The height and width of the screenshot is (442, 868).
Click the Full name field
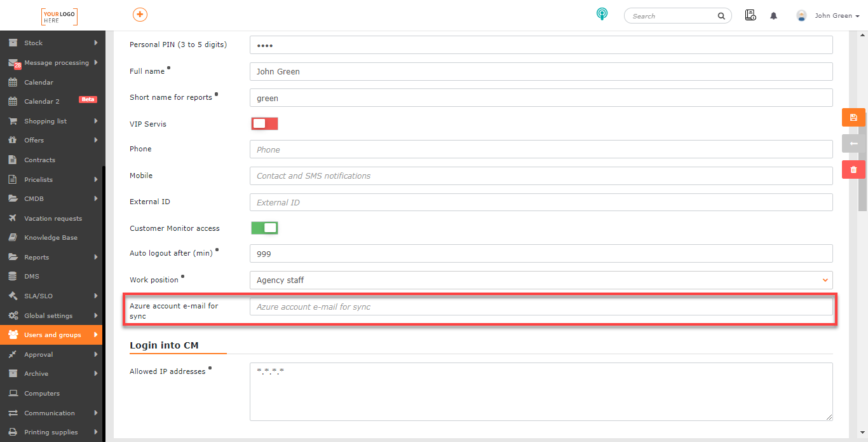pos(541,71)
